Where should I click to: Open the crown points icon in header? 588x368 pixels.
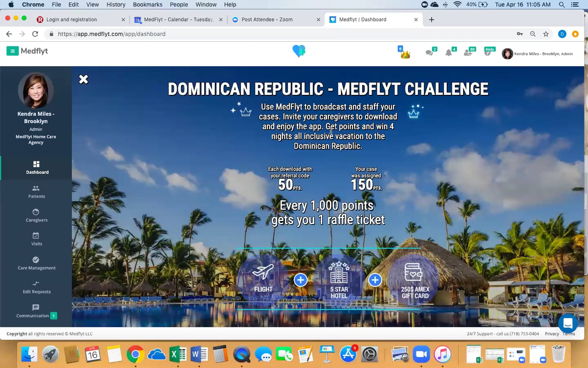click(405, 53)
